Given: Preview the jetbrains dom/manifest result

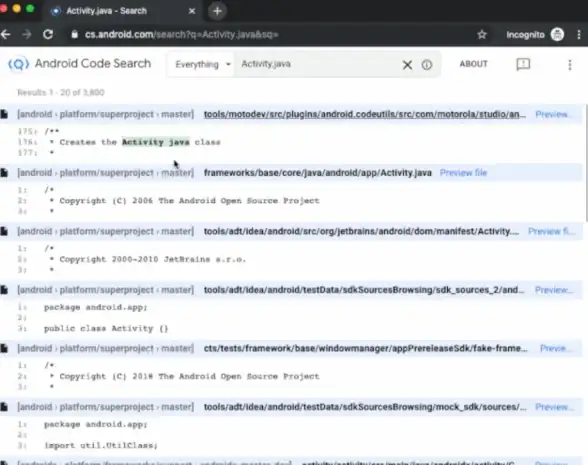Looking at the screenshot, I should [x=551, y=231].
